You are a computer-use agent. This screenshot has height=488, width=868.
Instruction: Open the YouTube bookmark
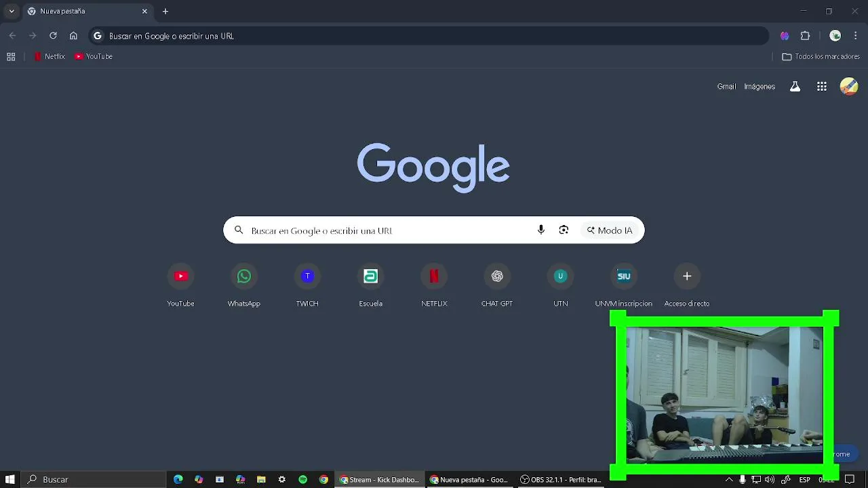(94, 57)
